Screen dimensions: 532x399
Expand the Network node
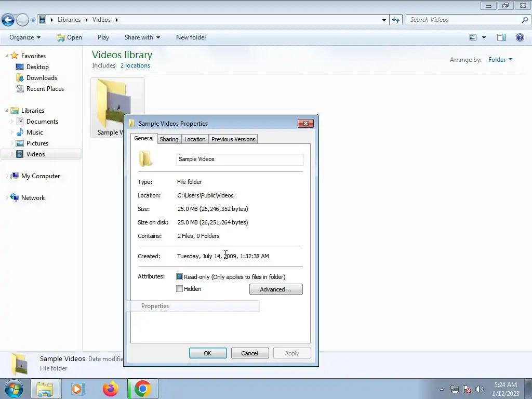[7, 198]
